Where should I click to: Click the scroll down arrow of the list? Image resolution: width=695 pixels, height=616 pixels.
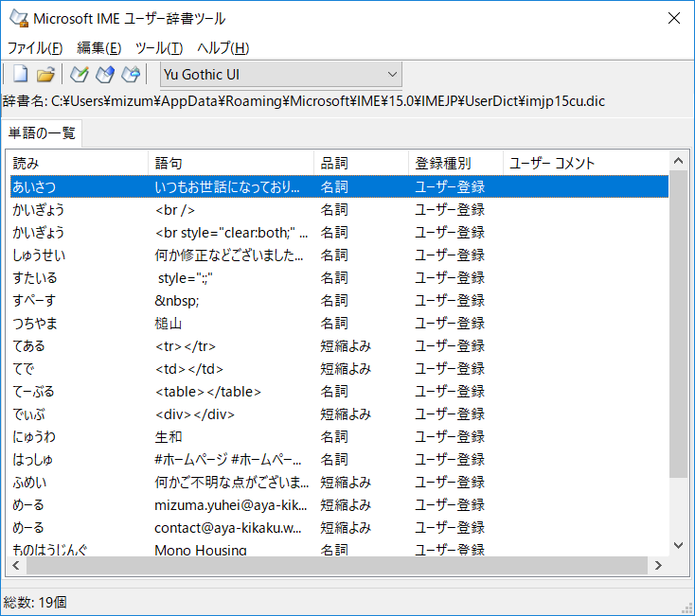tap(678, 545)
